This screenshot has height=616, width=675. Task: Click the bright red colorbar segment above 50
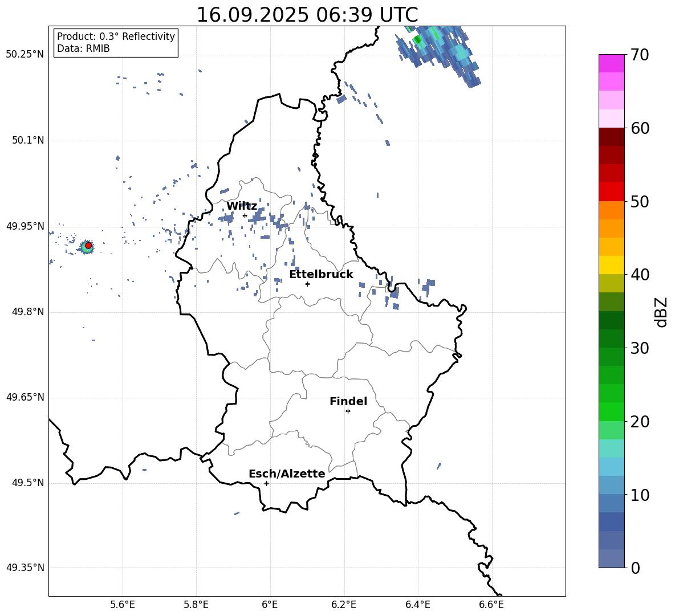[612, 192]
